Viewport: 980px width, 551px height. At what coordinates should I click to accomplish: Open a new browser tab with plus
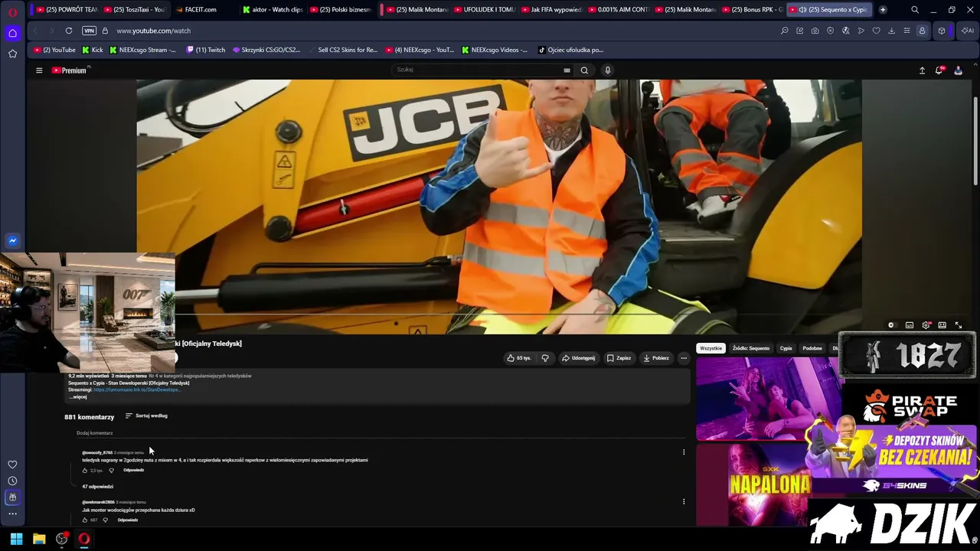pos(883,10)
